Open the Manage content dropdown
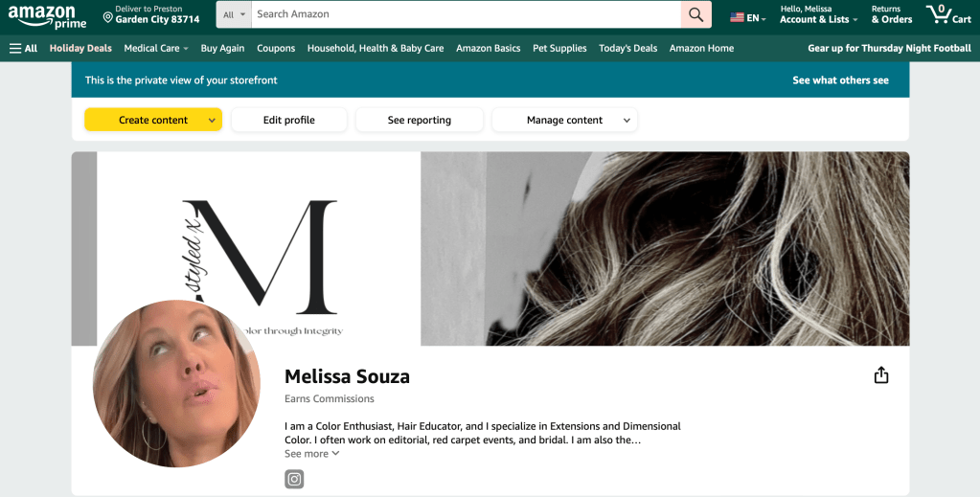 [564, 120]
